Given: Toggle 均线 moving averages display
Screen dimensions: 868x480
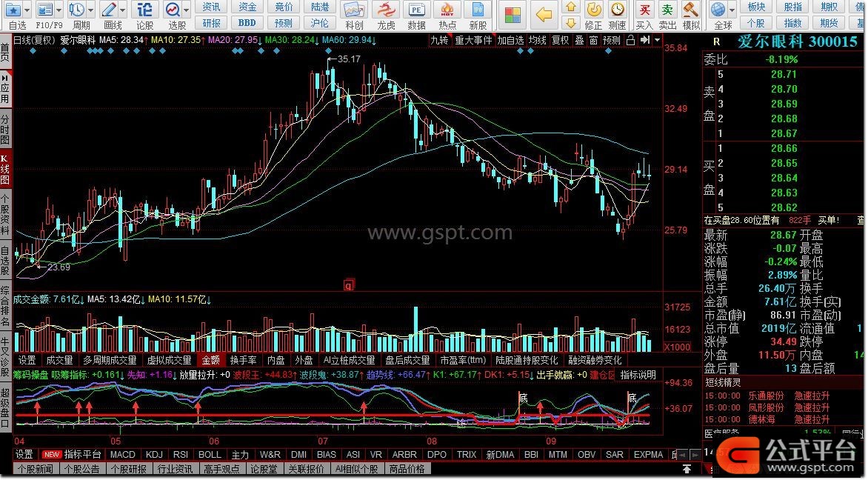Looking at the screenshot, I should (x=537, y=40).
